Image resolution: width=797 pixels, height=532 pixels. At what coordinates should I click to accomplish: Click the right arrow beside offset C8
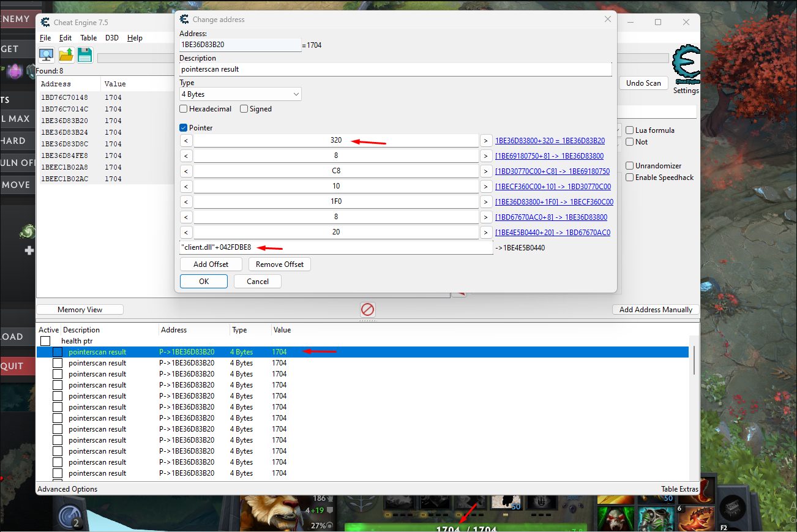click(x=485, y=171)
